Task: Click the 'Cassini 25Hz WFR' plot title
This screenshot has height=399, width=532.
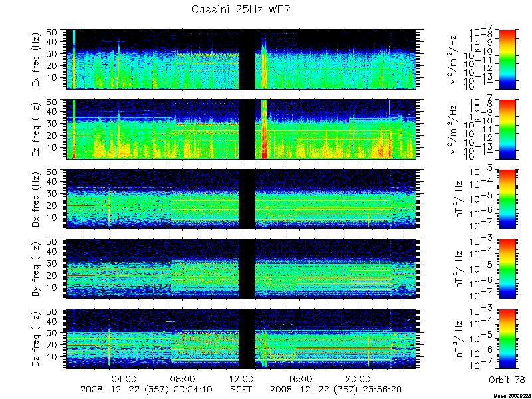Action: 241,9
